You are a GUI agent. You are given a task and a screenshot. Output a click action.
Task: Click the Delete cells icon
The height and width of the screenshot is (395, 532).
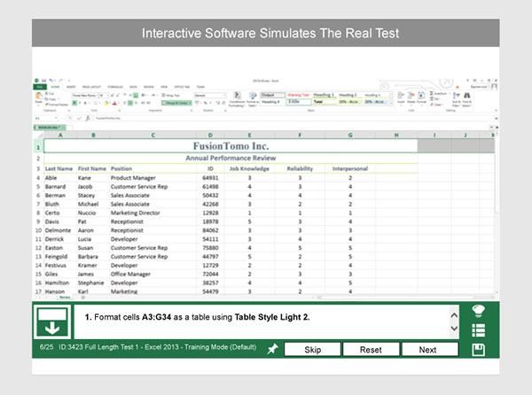click(x=411, y=95)
